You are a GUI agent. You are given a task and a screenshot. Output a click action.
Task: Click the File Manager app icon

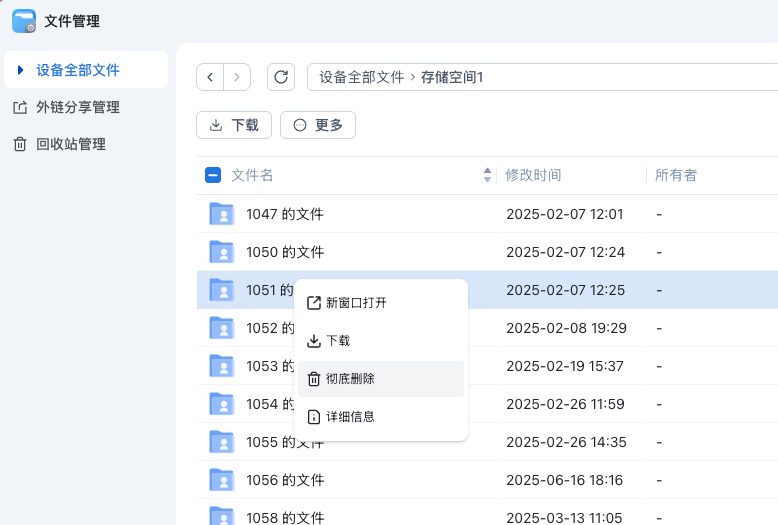[24, 21]
